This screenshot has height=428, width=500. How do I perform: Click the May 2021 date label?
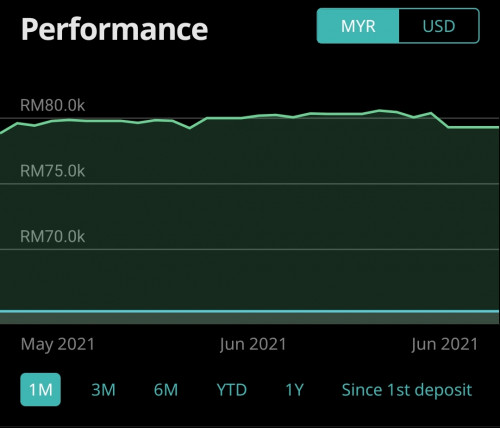tap(58, 344)
